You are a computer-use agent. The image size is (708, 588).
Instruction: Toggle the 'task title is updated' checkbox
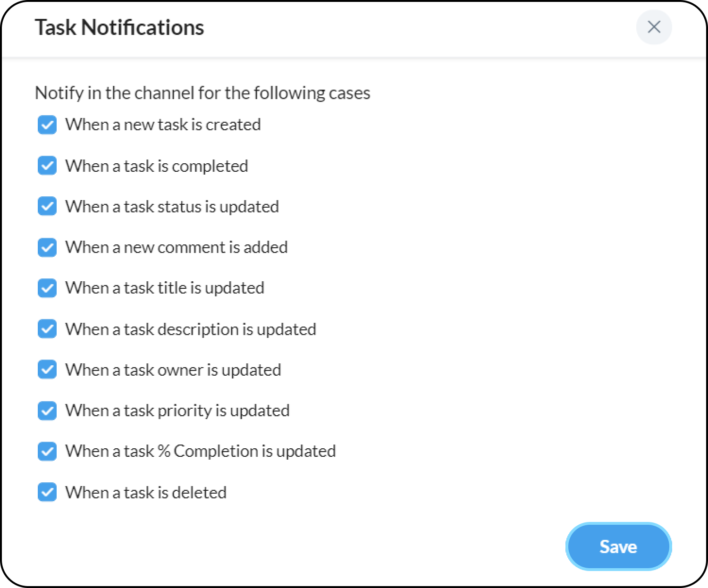point(47,288)
